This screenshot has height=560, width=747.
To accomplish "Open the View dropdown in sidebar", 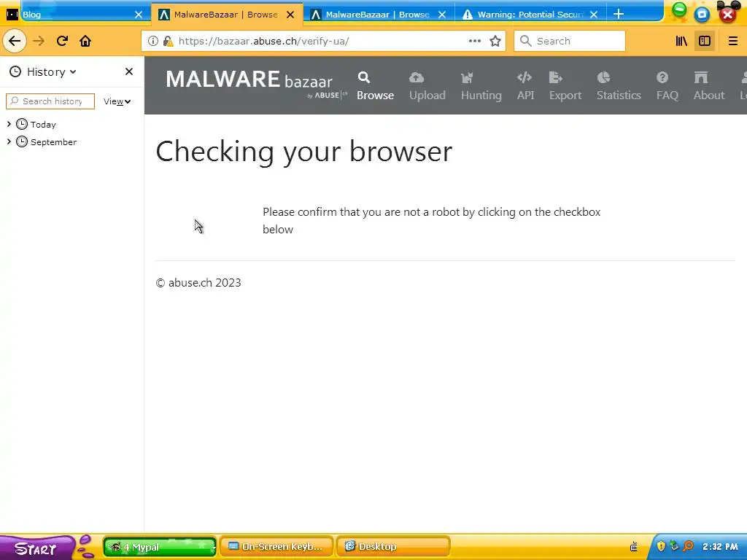I will tap(117, 101).
